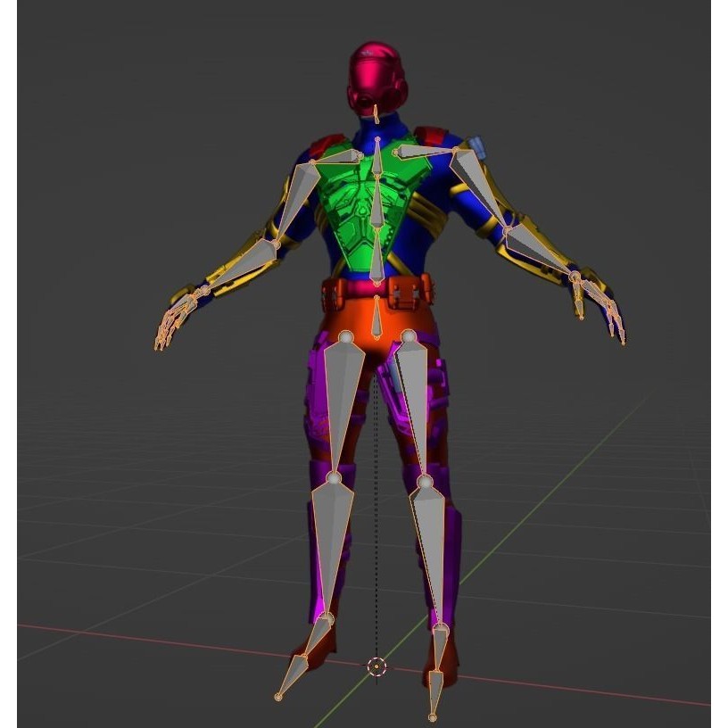Screen dimensions: 728x728
Task: Click the hip joint sphere on screen-left
Action: pos(346,337)
